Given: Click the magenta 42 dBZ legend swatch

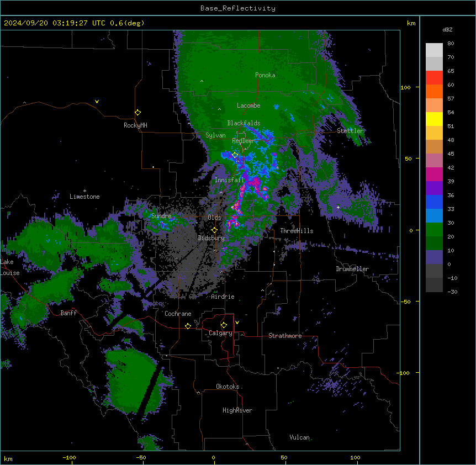Looking at the screenshot, I should pos(434,174).
